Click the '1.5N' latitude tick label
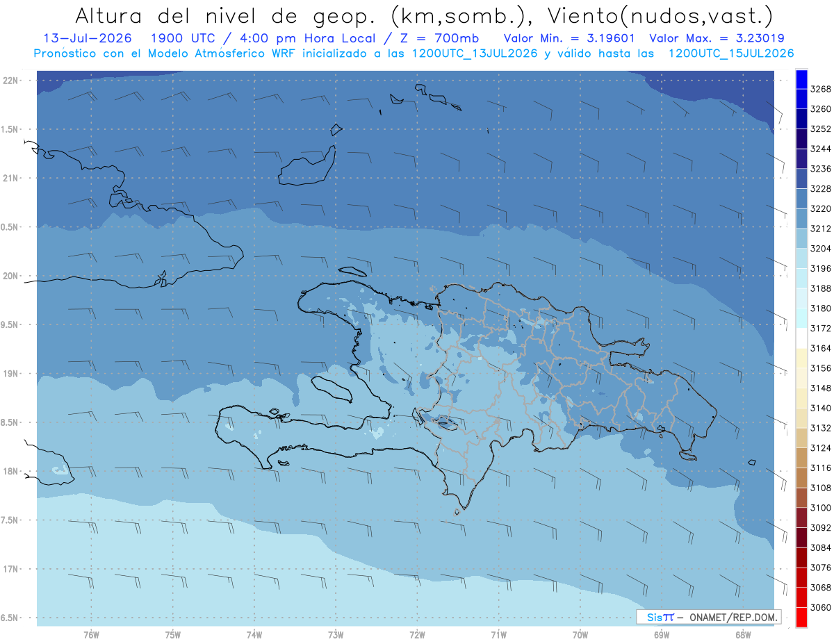Image resolution: width=834 pixels, height=644 pixels. point(10,129)
